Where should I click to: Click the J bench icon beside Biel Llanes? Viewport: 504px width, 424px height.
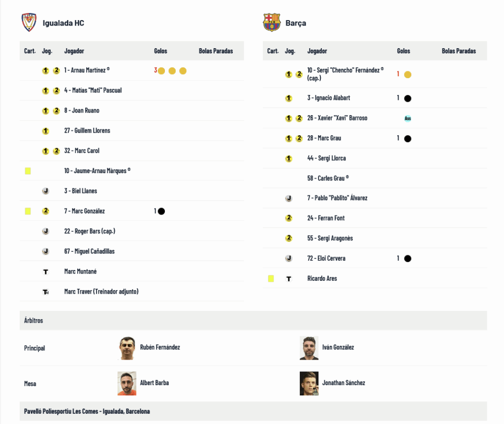[46, 191]
